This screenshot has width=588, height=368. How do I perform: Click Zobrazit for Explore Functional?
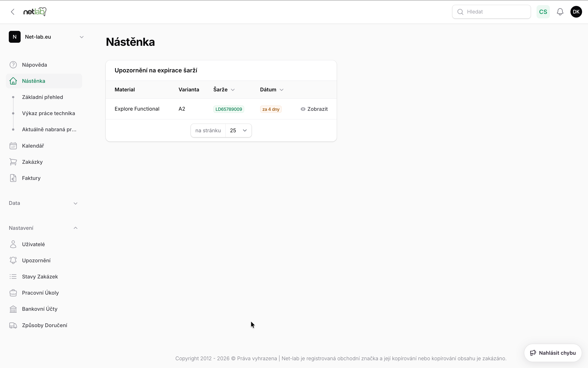click(314, 109)
